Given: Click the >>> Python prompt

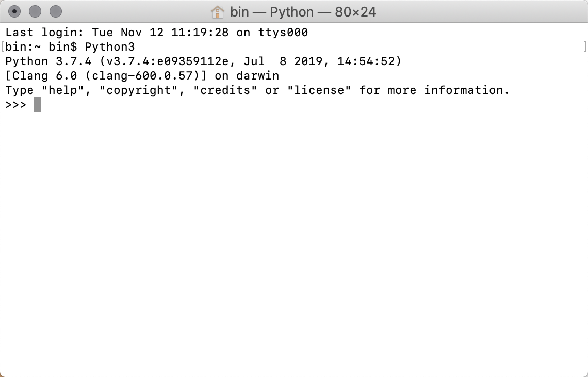Looking at the screenshot, I should [x=16, y=104].
